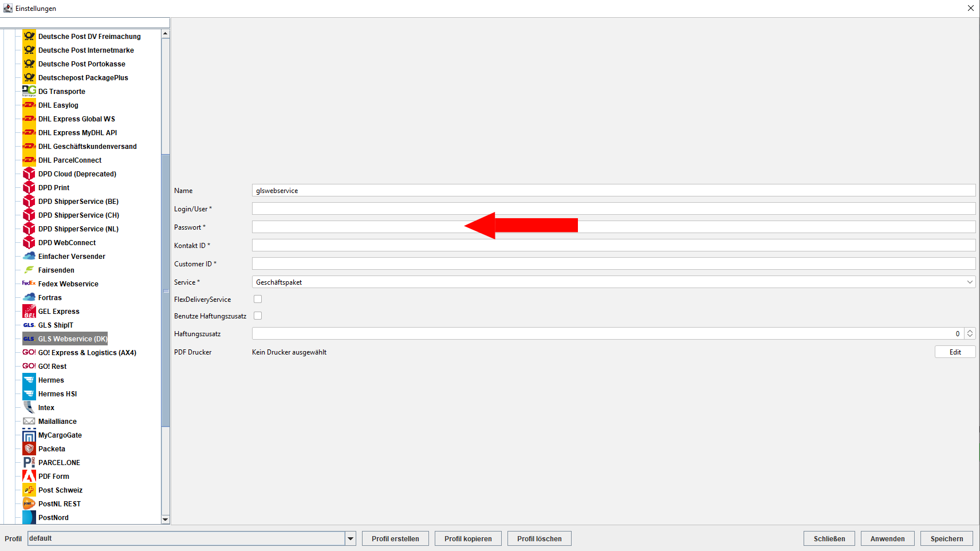Viewport: 980px width, 551px height.
Task: Enable the FlexDeliveryService checkbox
Action: [x=258, y=299]
